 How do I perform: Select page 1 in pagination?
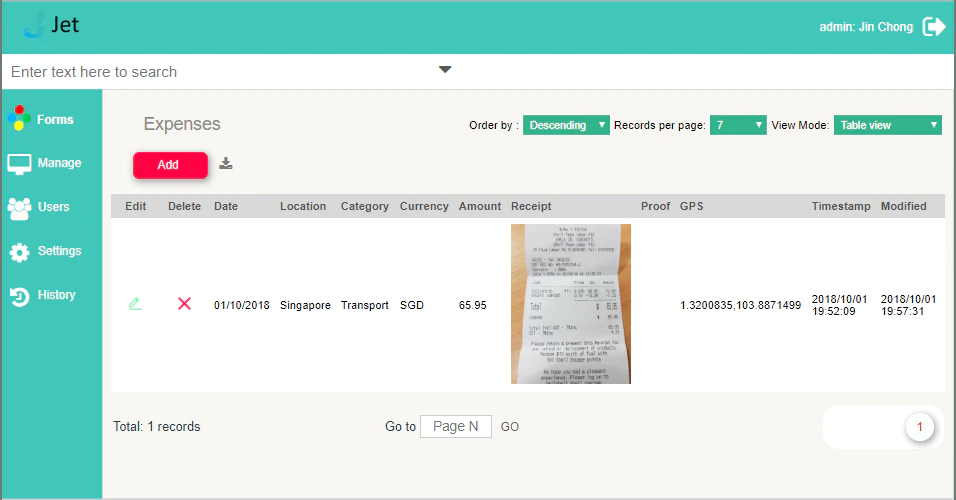[x=919, y=427]
